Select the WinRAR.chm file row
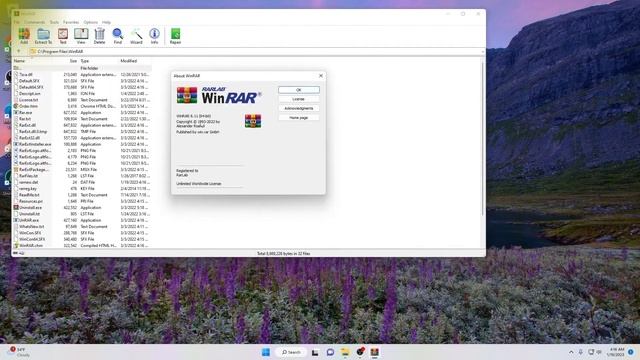640x360 pixels. tap(82, 245)
